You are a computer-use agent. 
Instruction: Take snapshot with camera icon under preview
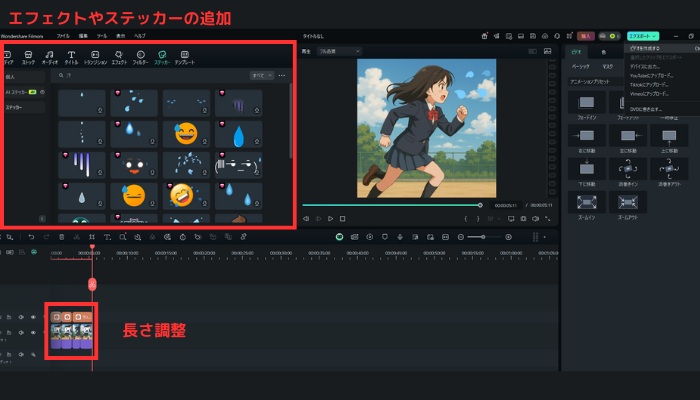[523, 219]
